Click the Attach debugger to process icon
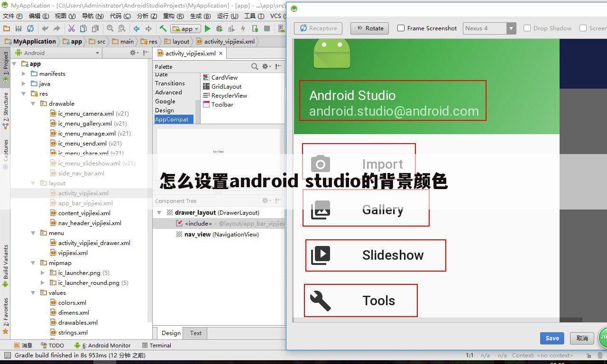 click(255, 28)
